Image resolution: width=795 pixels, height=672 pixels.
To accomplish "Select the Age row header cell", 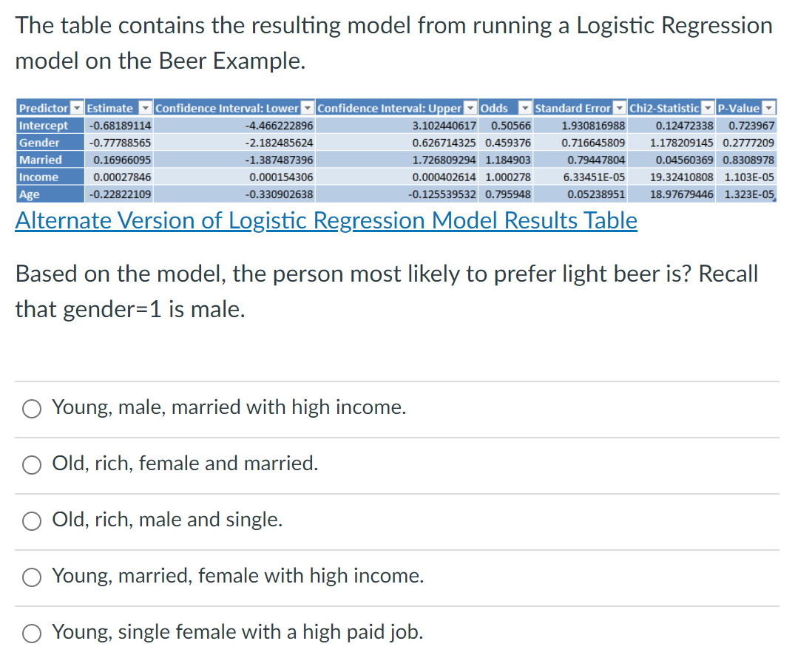I will pos(44,193).
